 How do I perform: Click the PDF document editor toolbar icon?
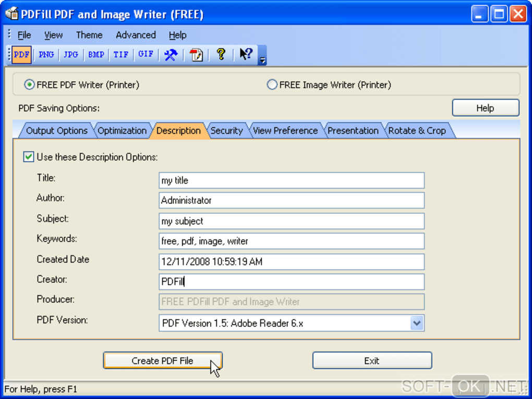[x=196, y=55]
